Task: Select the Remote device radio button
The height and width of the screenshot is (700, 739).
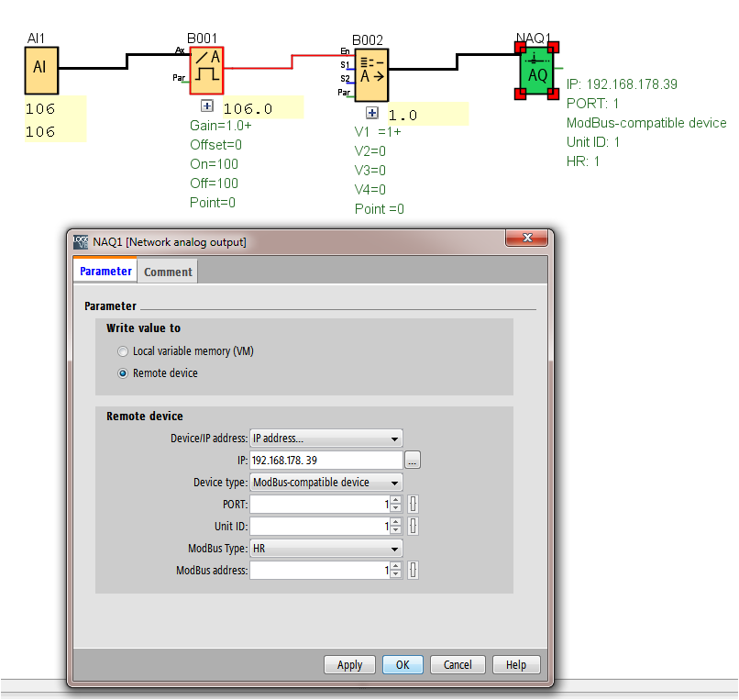Action: pyautogui.click(x=123, y=373)
